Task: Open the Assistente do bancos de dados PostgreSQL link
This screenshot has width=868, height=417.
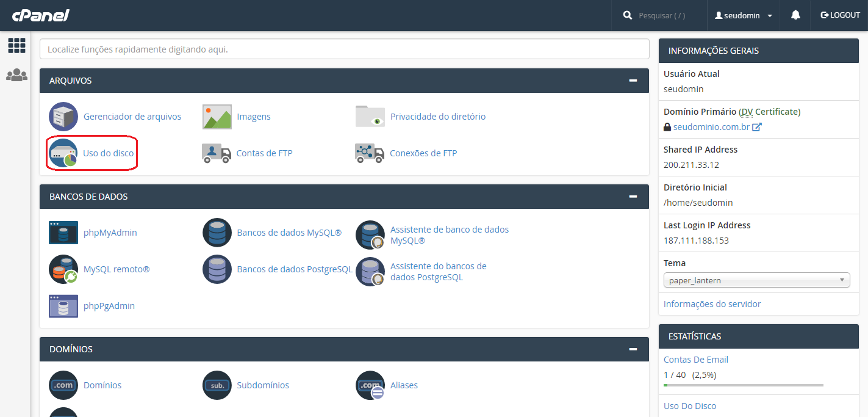Action: (439, 272)
